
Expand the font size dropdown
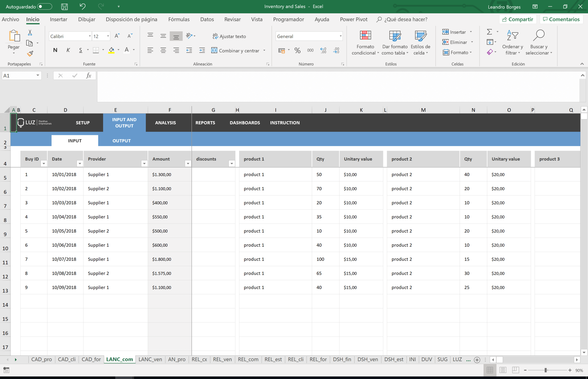108,36
